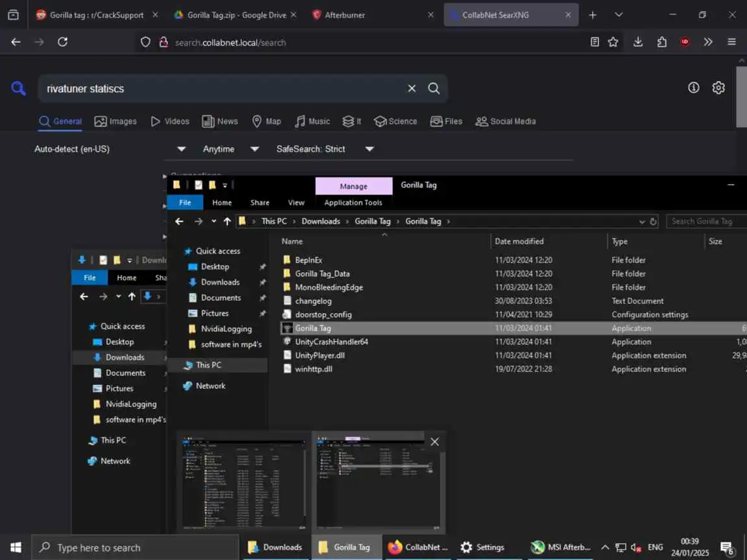This screenshot has height=560, width=747.
Task: Select the Social Media search category
Action: pyautogui.click(x=506, y=121)
